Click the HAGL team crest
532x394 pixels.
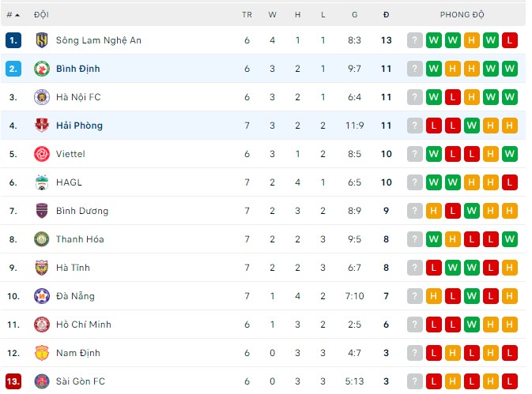tap(42, 182)
